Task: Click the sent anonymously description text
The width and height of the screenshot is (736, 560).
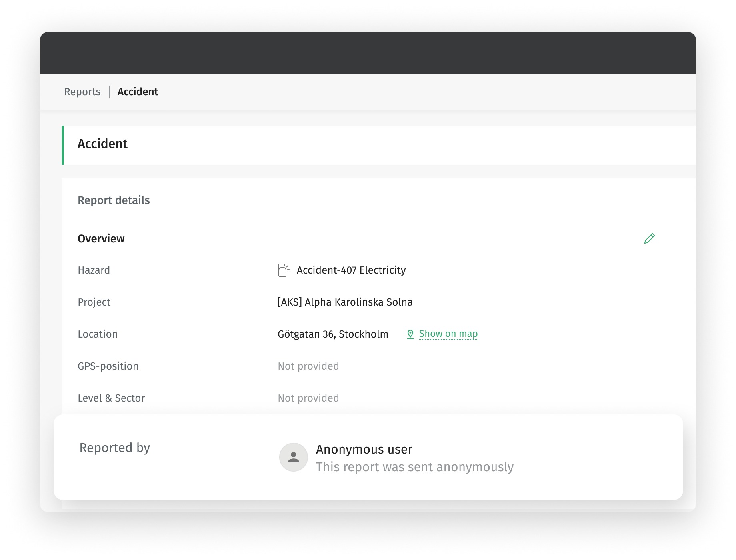Action: click(415, 467)
